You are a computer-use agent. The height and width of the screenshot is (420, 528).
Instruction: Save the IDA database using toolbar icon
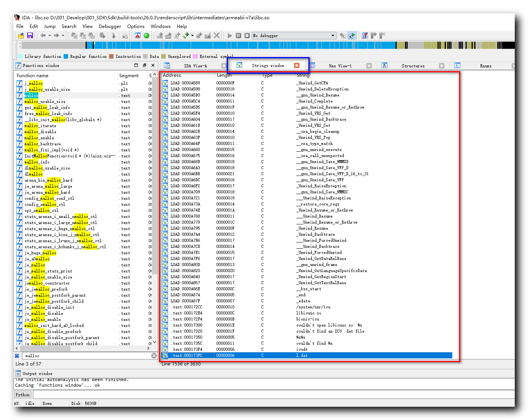tap(30, 35)
